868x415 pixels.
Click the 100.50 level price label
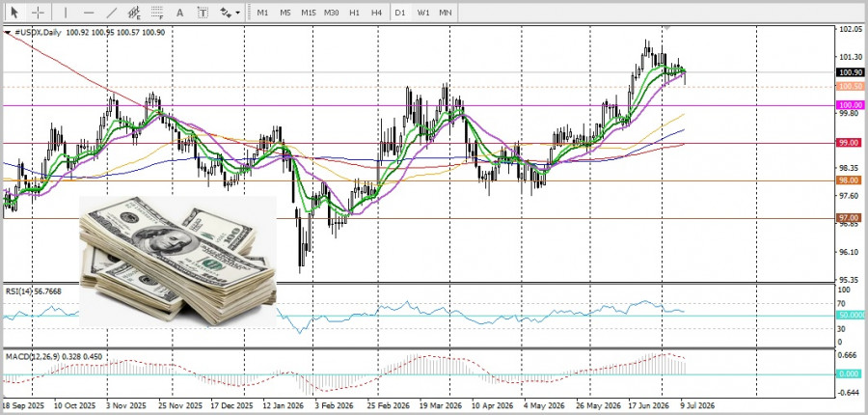point(851,87)
